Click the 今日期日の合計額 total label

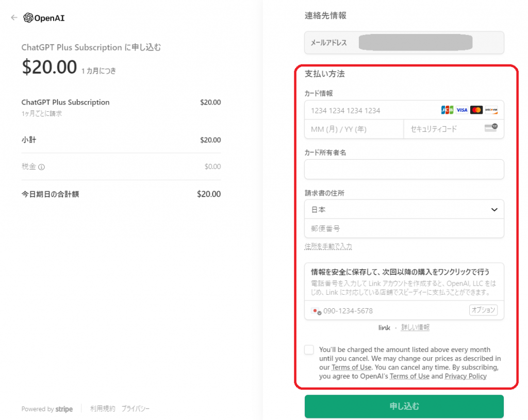point(50,194)
